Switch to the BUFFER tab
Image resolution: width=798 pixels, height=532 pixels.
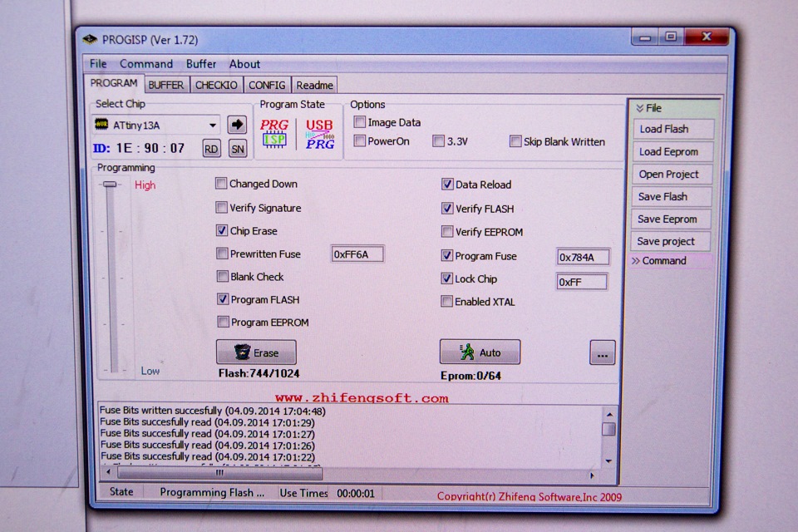click(x=166, y=85)
